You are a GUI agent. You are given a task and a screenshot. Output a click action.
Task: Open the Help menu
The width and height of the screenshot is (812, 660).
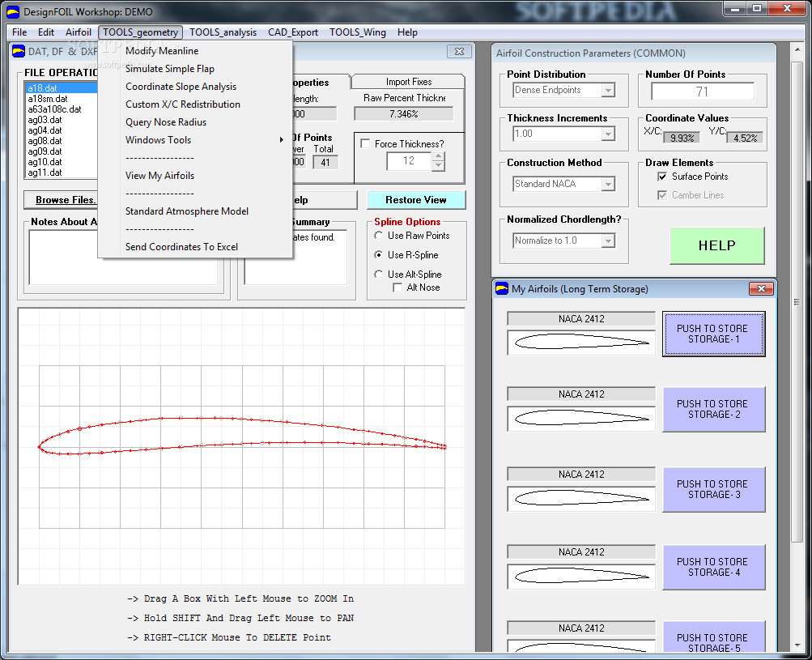[x=407, y=32]
